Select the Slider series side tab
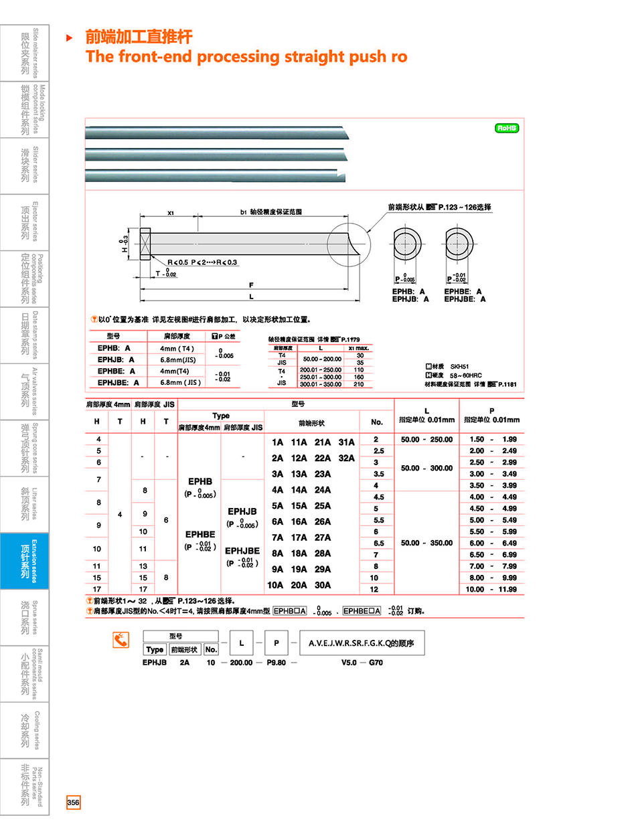Screen dimensions: 624x840 (x=24, y=166)
